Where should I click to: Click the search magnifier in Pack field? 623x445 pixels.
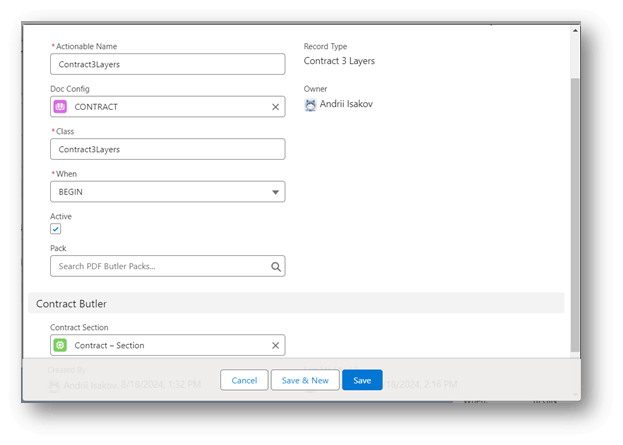click(x=276, y=267)
